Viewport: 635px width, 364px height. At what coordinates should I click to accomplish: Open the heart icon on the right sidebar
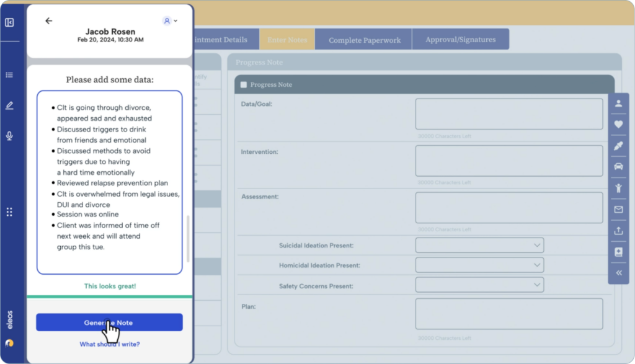(x=618, y=124)
